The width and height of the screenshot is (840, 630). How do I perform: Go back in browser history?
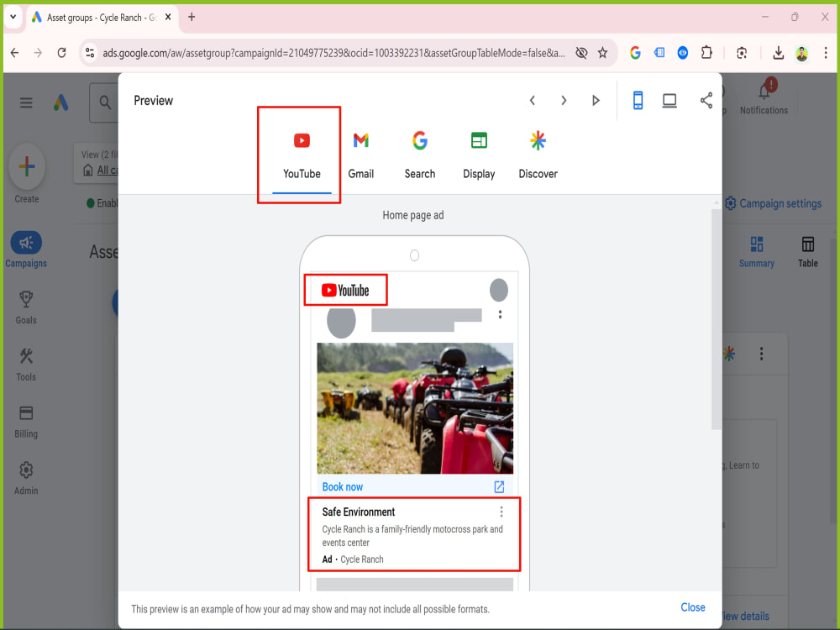(15, 52)
